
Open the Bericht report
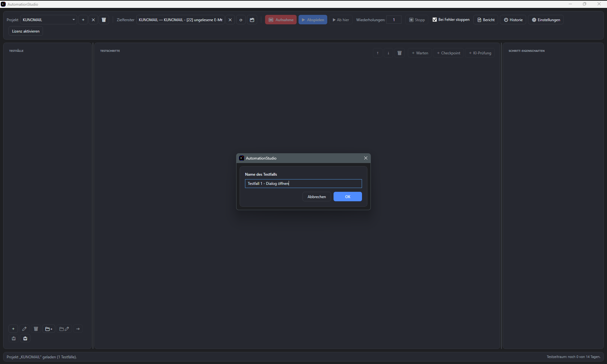486,20
